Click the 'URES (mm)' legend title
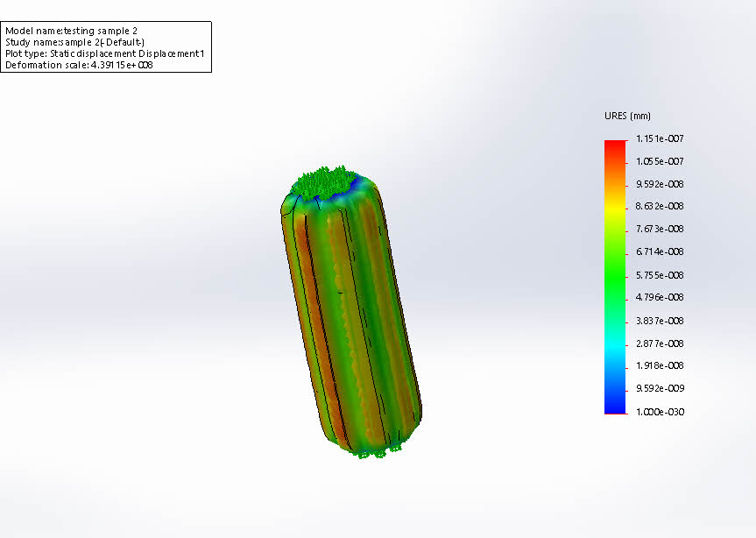 (x=627, y=116)
